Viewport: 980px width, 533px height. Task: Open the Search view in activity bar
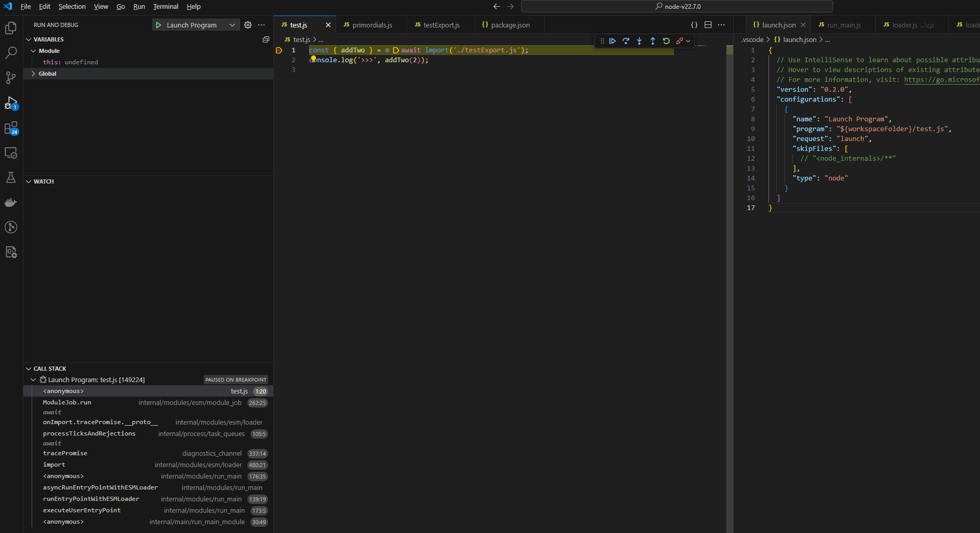tap(11, 53)
